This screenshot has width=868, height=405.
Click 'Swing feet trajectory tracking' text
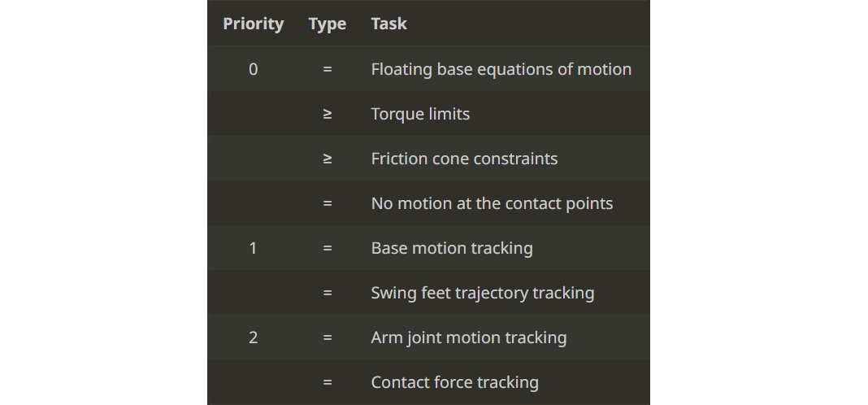coord(482,293)
